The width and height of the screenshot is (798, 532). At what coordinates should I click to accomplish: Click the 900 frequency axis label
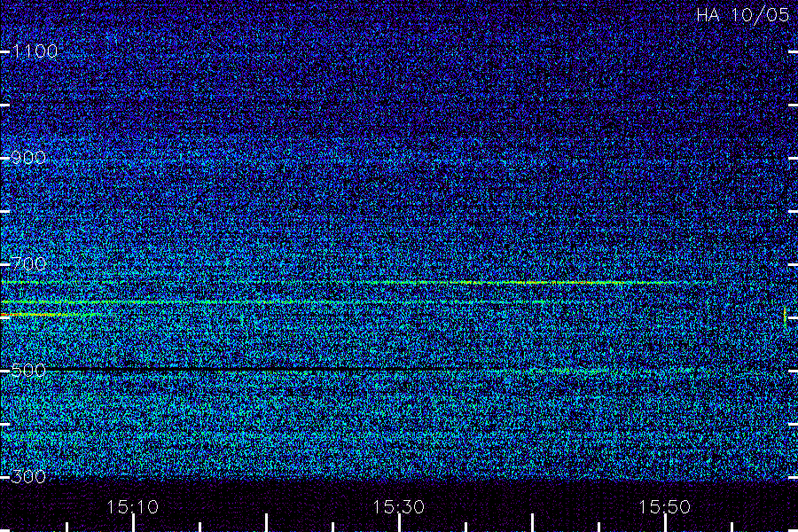(28, 158)
